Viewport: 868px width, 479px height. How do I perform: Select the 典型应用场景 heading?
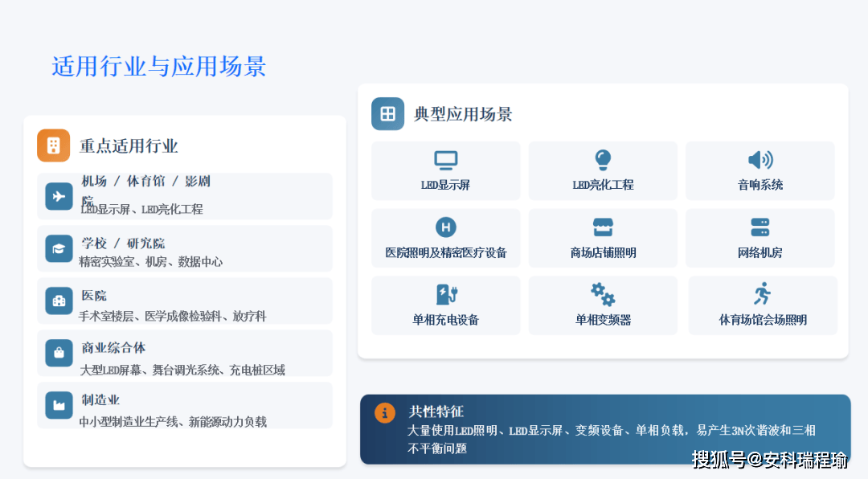463,115
